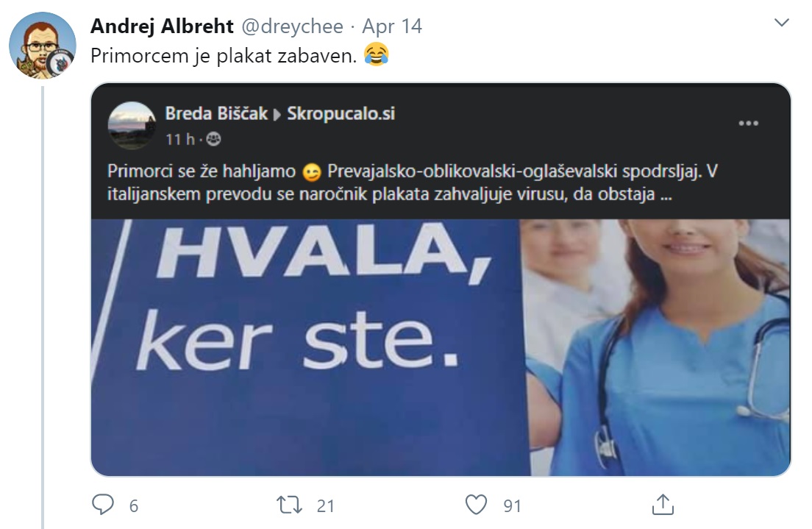Open the @dreychee handle link
Viewport: 812px width, 529px height.
point(293,26)
